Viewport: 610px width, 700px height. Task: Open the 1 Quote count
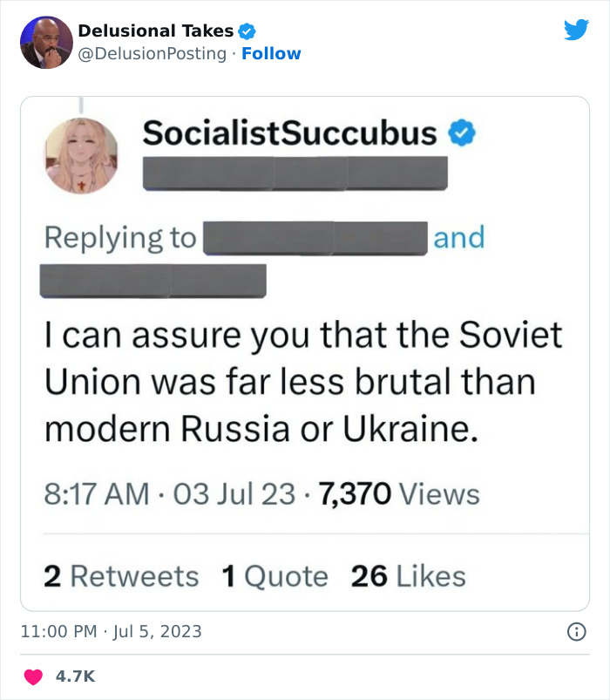coord(274,576)
